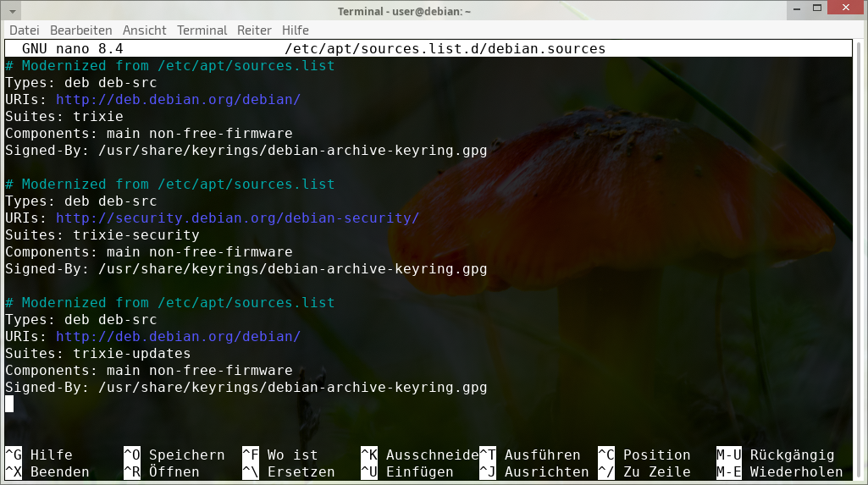Click the ^G Hilfe shortcut
This screenshot has width=868, height=485.
[x=39, y=455]
